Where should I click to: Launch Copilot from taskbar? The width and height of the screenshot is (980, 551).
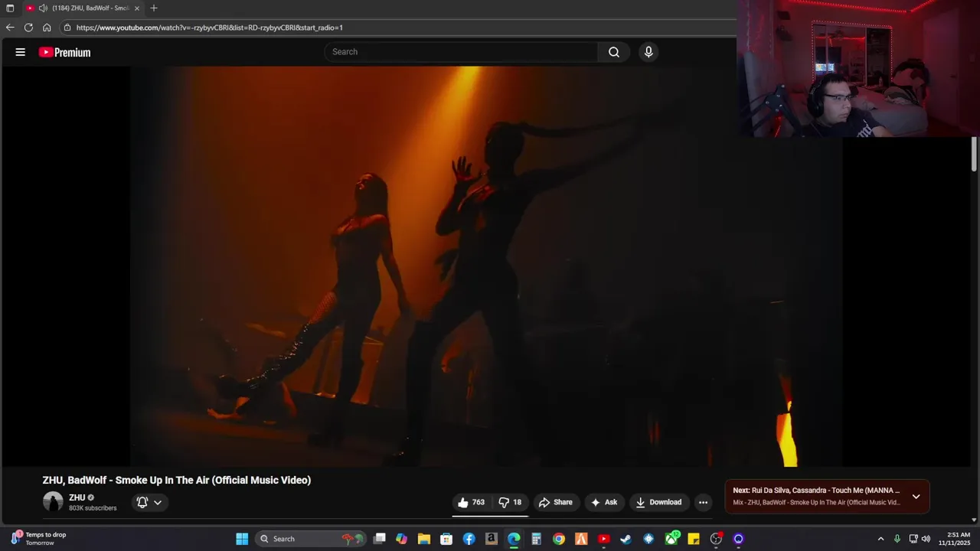[x=401, y=539]
